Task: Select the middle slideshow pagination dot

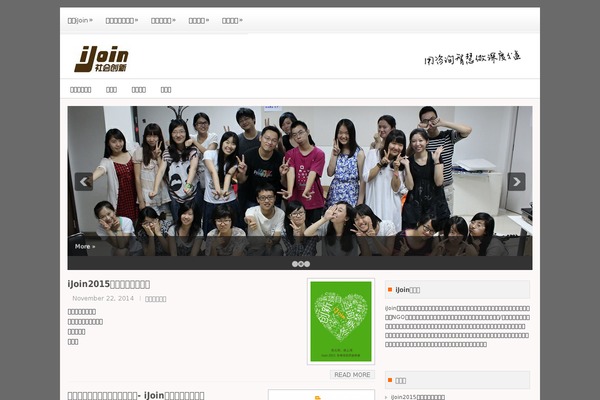Action: point(301,264)
